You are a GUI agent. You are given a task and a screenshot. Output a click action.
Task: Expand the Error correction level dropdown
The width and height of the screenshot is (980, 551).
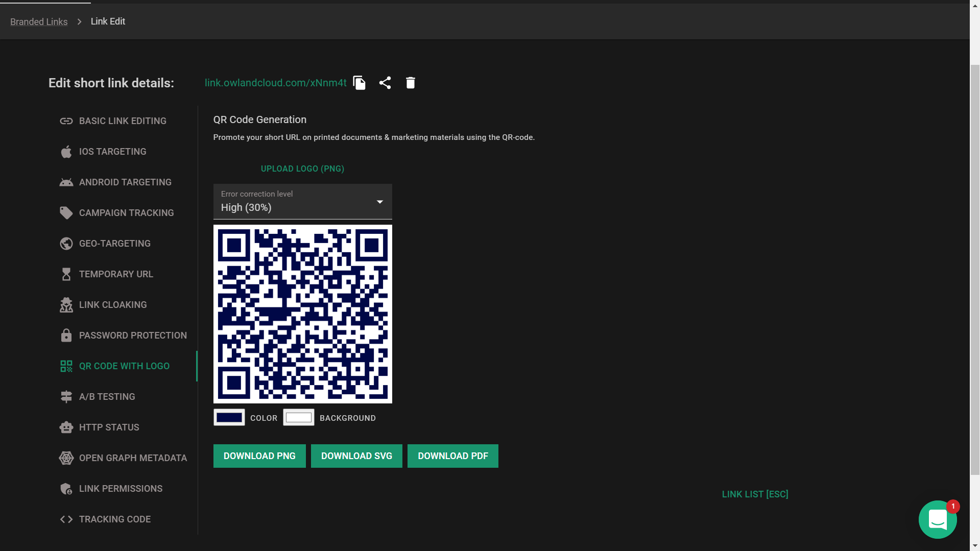[x=303, y=202]
